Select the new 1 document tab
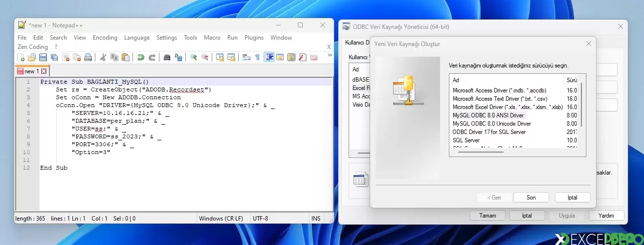 click(x=32, y=71)
